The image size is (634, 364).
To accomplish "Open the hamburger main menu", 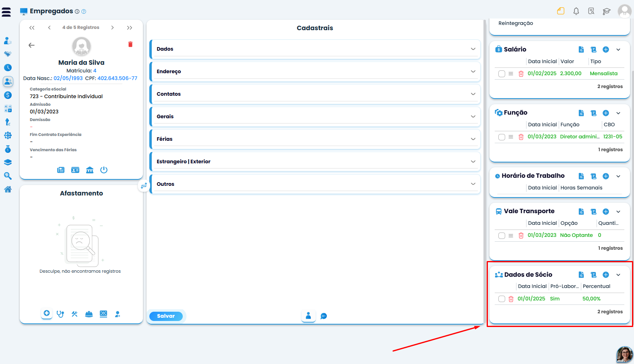I will (6, 12).
